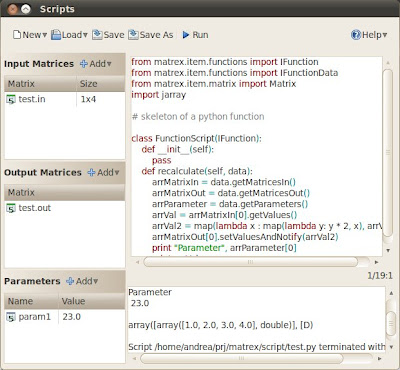Viewport: 400px width, 370px height.
Task: Select test.in matrix icon
Action: click(11, 99)
